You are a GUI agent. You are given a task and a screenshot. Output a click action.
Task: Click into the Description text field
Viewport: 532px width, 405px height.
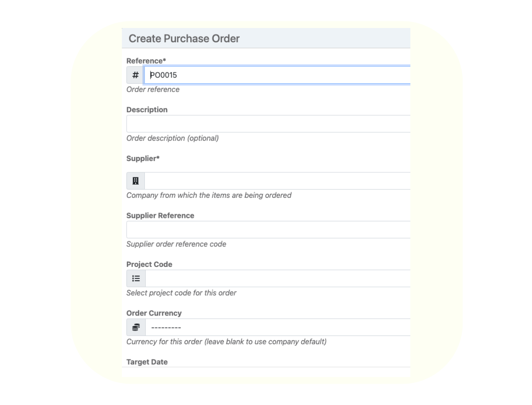coord(269,124)
